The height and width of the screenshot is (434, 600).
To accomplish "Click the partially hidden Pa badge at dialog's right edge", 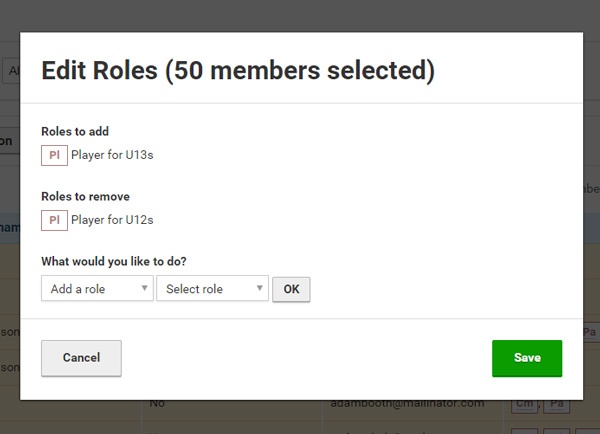I will 590,331.
